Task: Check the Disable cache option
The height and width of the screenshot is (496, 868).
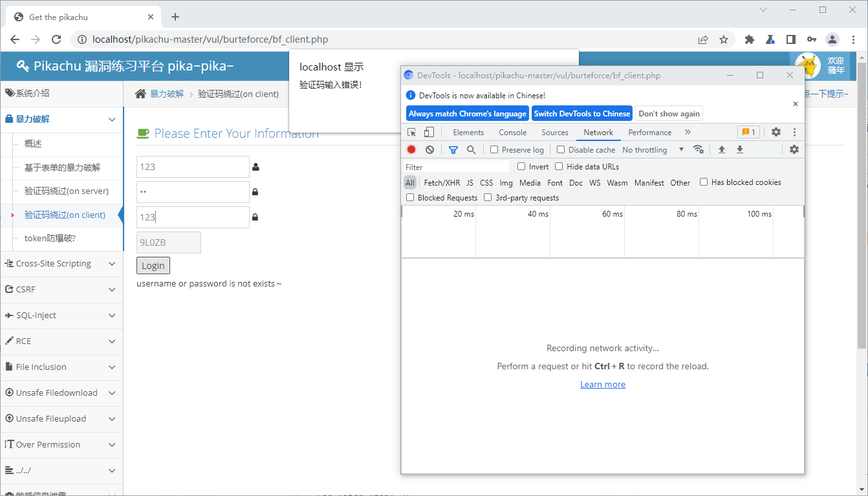Action: (561, 149)
